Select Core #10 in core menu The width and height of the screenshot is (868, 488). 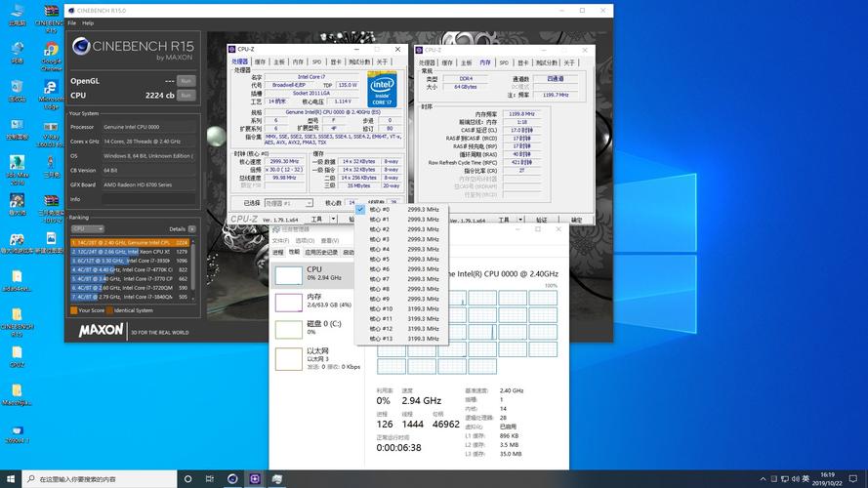[x=400, y=309]
